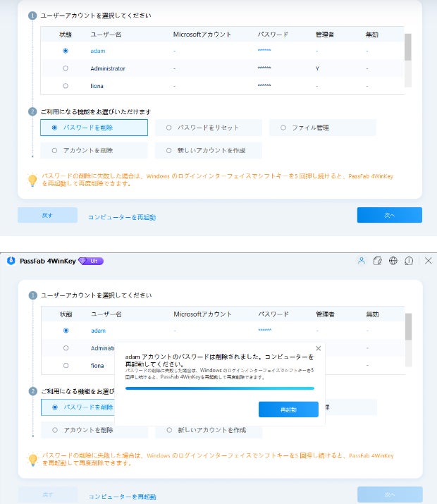Click コンピューターを再起動 link in lower screenshot
Viewport: 437px width, 504px height.
122,497
